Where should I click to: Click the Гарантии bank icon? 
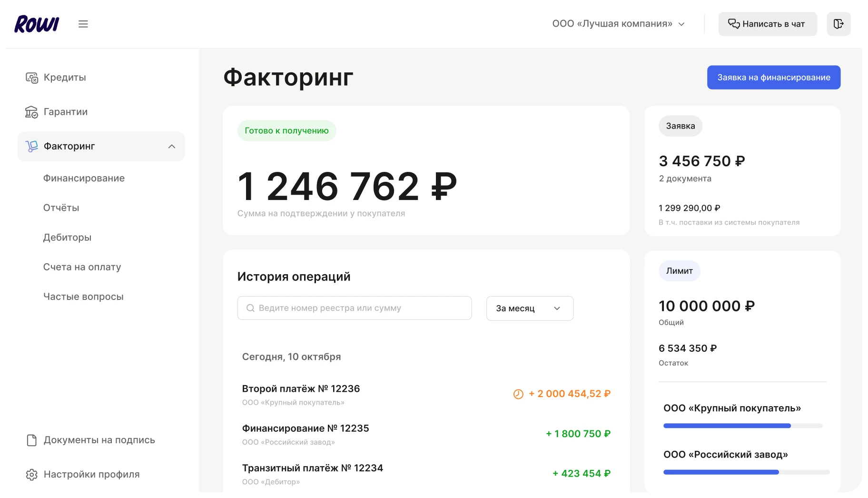coord(31,112)
